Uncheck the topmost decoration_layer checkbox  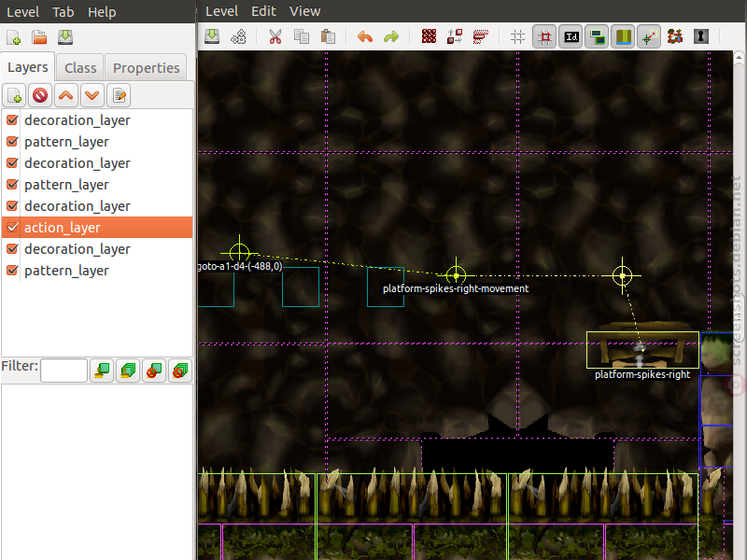pos(12,120)
